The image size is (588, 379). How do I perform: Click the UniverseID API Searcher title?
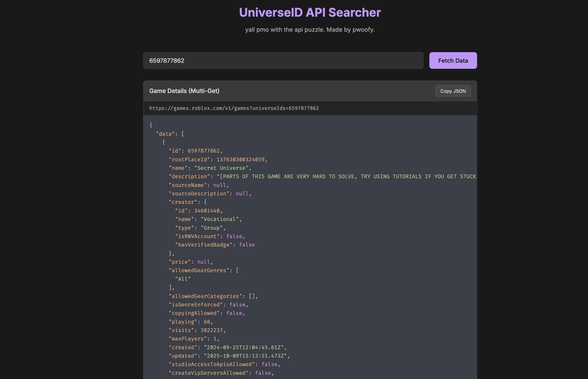click(310, 12)
